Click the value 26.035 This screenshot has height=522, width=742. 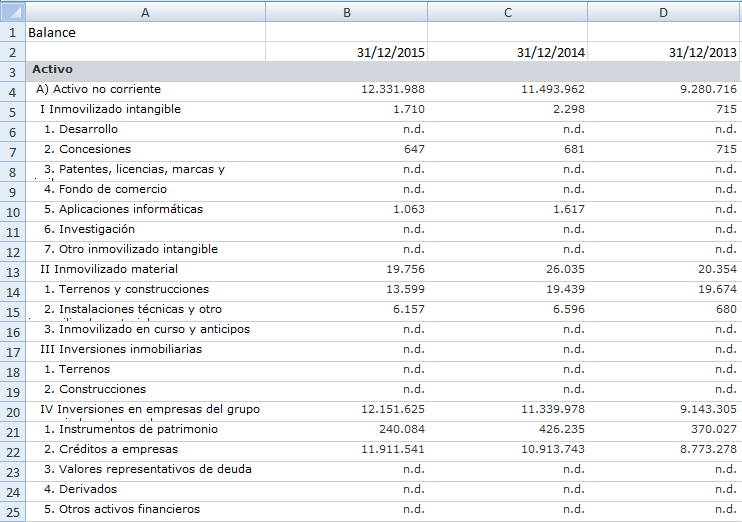[x=565, y=269]
